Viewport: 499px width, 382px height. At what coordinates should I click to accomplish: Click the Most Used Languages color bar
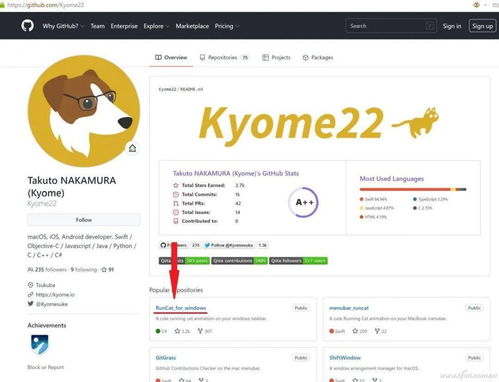(413, 189)
